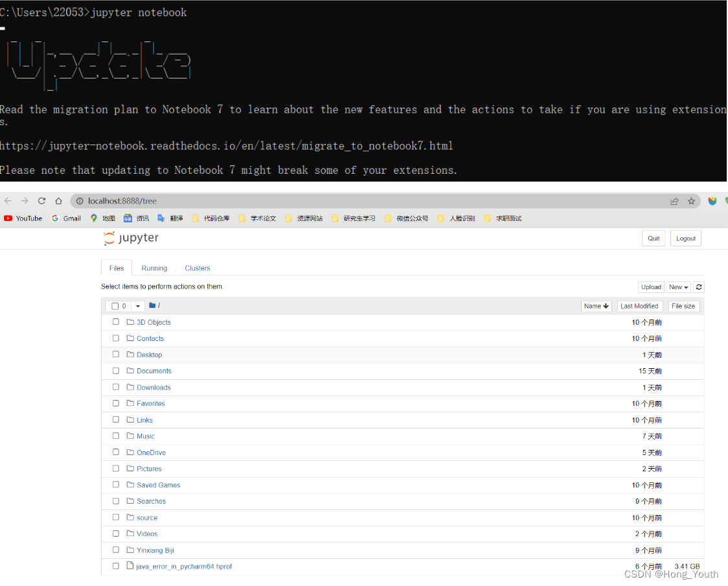Viewport: 728px width, 586px height.
Task: Open the Links folder
Action: click(144, 420)
